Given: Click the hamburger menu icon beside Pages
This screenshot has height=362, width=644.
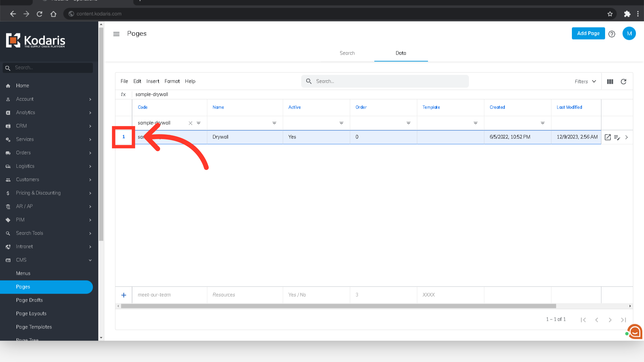Looking at the screenshot, I should (116, 34).
